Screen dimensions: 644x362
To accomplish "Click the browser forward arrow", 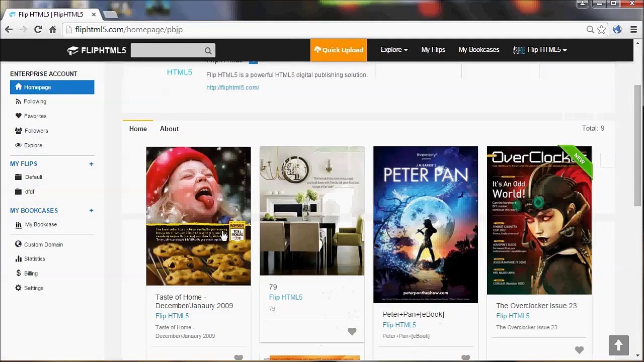I will pyautogui.click(x=23, y=30).
